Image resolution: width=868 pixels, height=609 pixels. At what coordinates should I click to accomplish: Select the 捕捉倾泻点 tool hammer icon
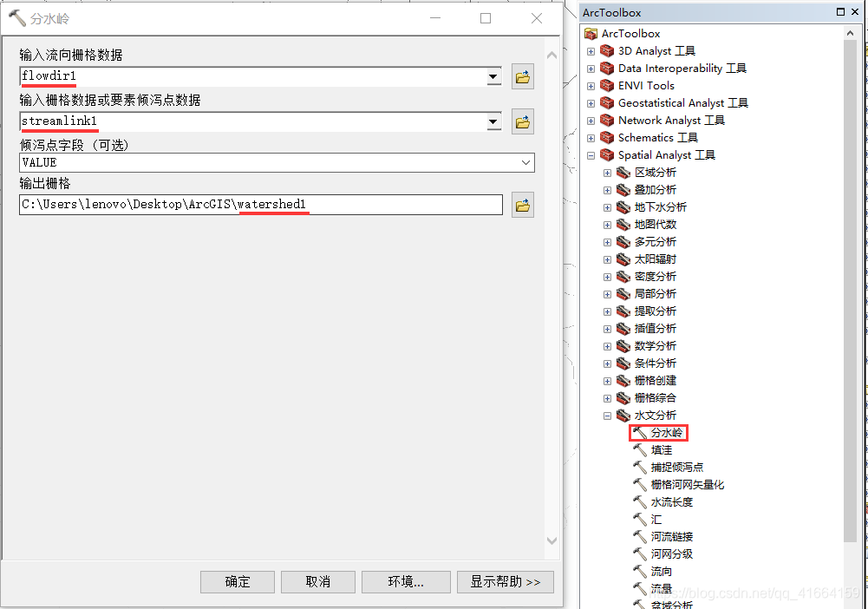(x=640, y=468)
